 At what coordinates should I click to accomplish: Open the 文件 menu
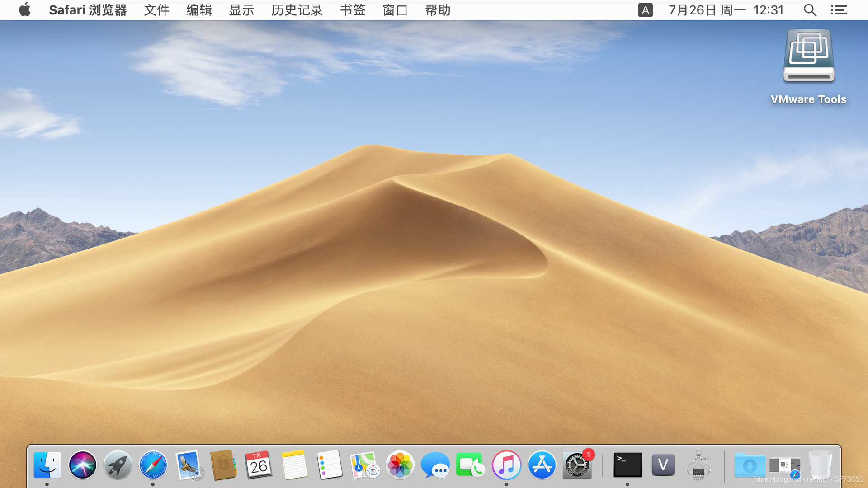(x=156, y=10)
